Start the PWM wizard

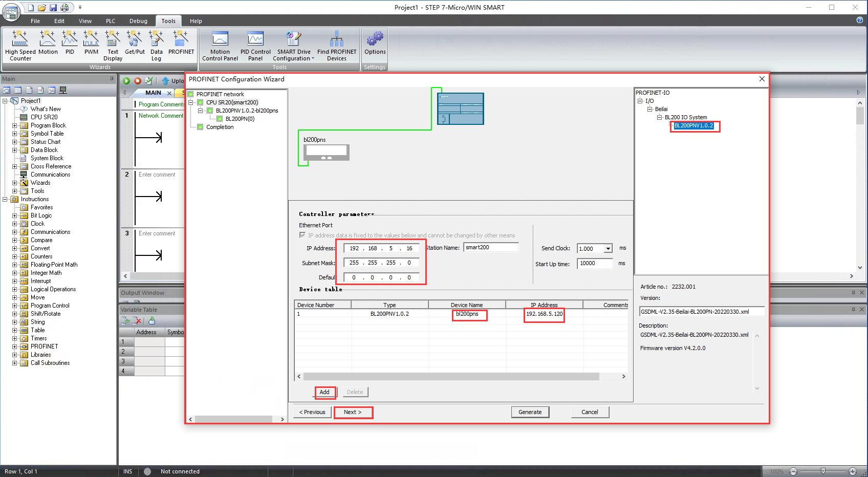(x=91, y=42)
